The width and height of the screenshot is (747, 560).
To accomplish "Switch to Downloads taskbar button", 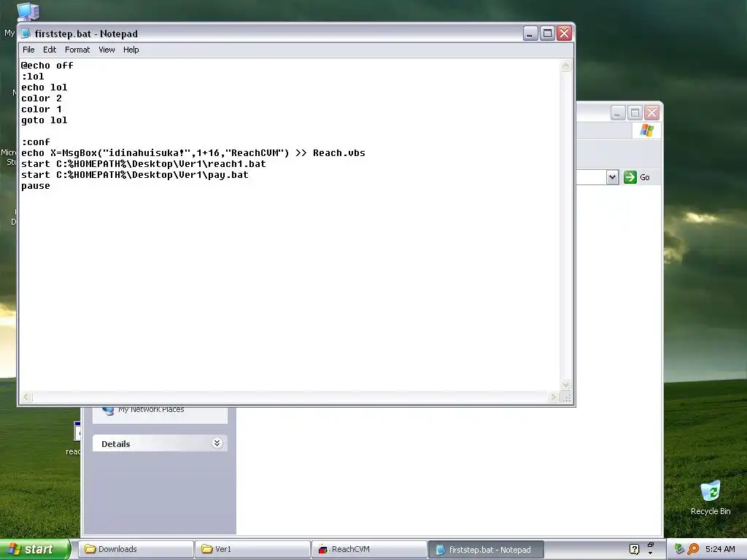I will (135, 549).
